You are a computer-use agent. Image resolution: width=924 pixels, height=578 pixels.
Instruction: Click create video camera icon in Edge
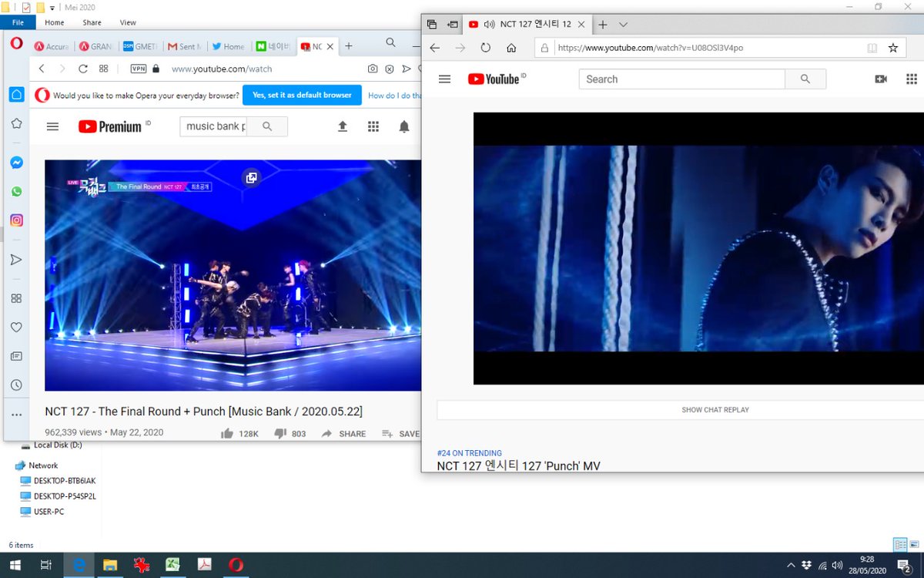pyautogui.click(x=881, y=79)
